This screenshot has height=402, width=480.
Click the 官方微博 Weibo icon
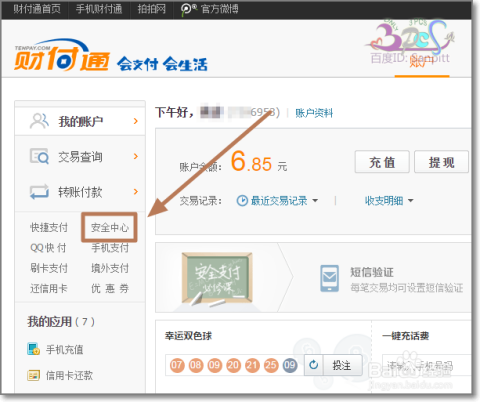189,9
